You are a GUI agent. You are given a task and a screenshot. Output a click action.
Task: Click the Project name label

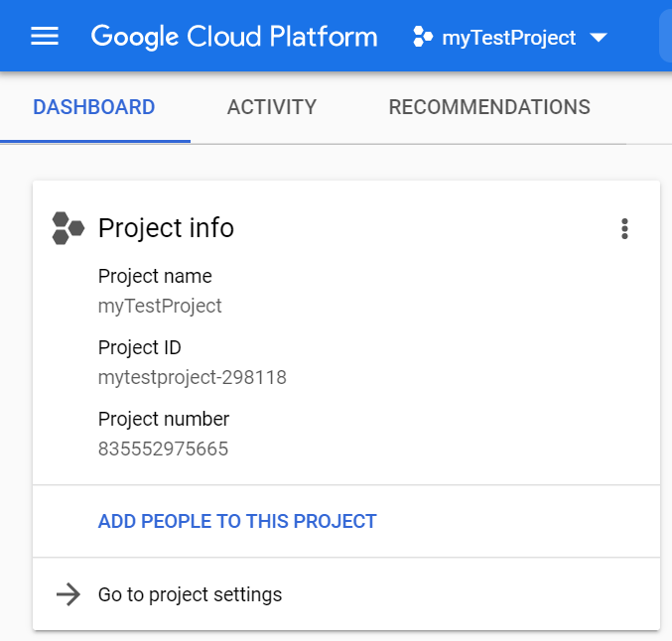point(155,276)
